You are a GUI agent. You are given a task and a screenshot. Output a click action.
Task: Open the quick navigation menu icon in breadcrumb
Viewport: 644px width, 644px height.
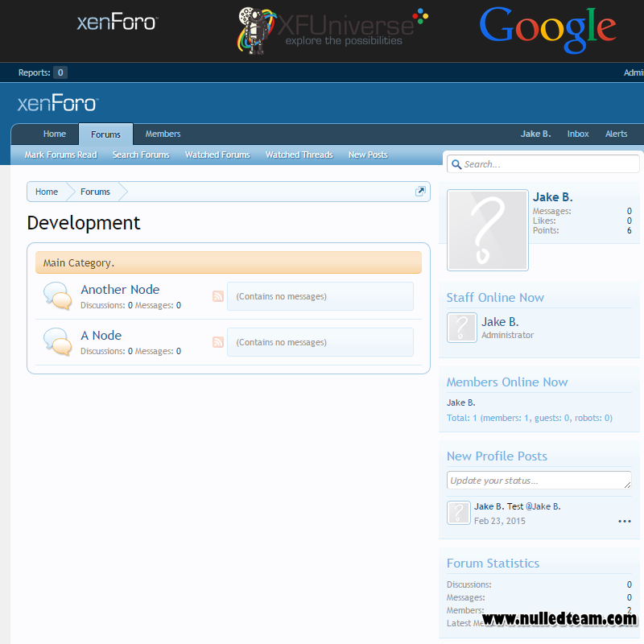pos(420,191)
